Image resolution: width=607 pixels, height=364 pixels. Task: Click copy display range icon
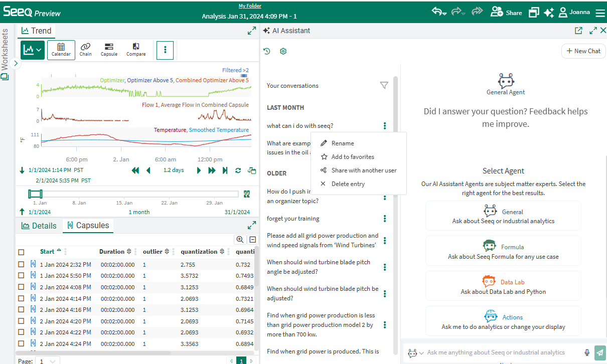coord(252,170)
